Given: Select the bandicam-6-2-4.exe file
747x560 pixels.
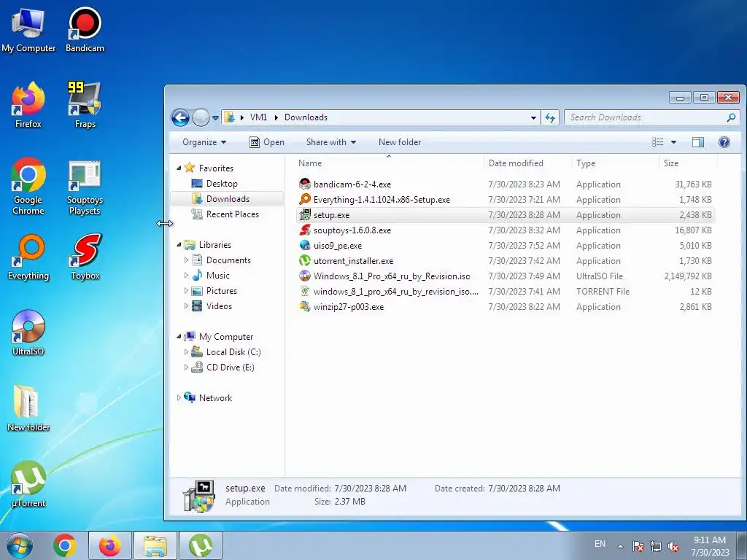Looking at the screenshot, I should point(505,184).
